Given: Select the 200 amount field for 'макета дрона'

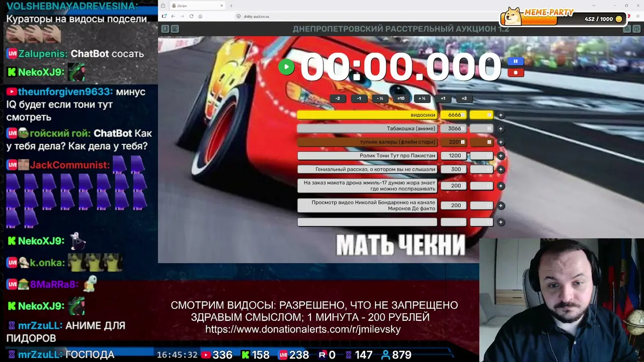Looking at the screenshot, I should [x=454, y=186].
